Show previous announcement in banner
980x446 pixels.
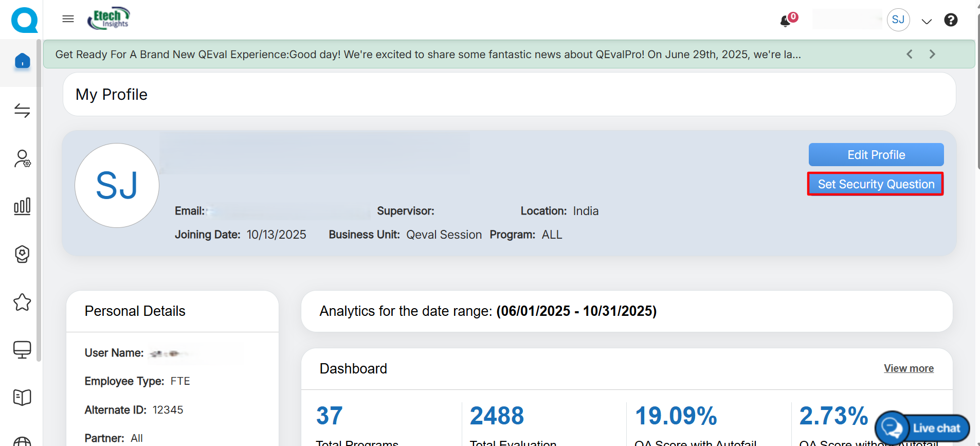[909, 54]
